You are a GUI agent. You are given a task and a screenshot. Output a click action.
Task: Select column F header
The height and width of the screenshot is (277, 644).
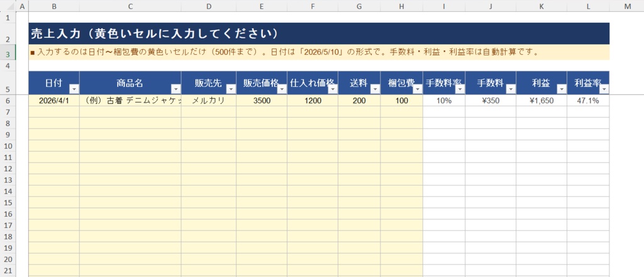pos(313,6)
